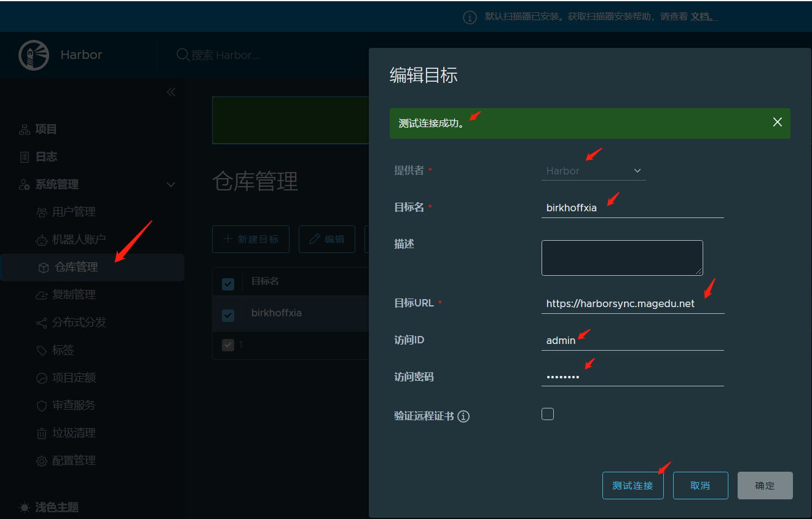The image size is (812, 519).
Task: Click the 用户管理 users icon
Action: [42, 213]
